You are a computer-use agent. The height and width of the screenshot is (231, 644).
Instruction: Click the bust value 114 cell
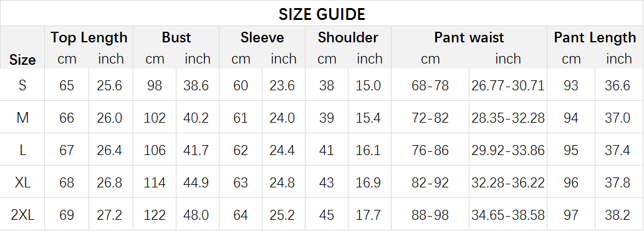click(155, 182)
